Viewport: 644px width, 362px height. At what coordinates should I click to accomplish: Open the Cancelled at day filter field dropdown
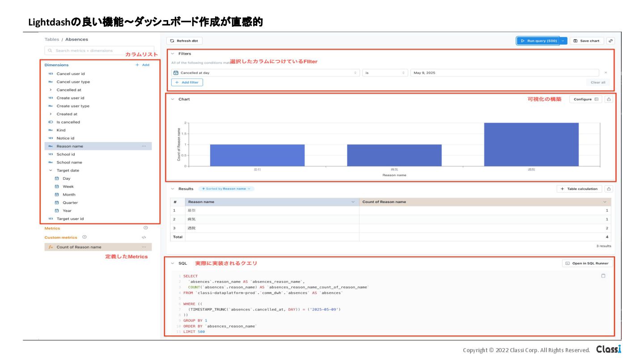tap(265, 72)
